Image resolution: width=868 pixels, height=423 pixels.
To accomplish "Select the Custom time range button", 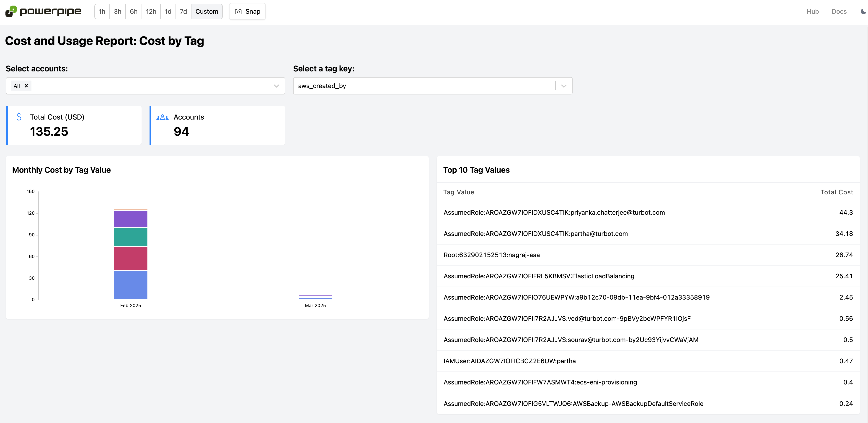I will point(207,11).
